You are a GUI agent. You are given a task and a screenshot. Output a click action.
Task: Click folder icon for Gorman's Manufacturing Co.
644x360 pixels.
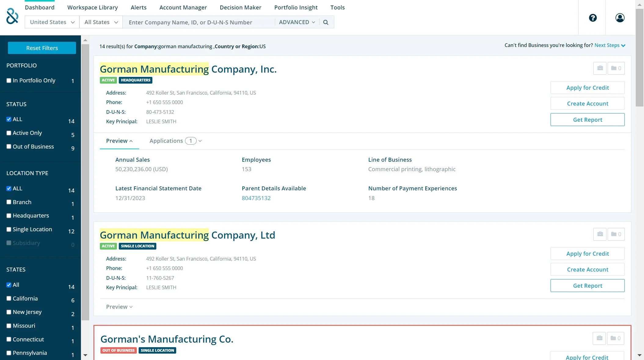point(616,338)
